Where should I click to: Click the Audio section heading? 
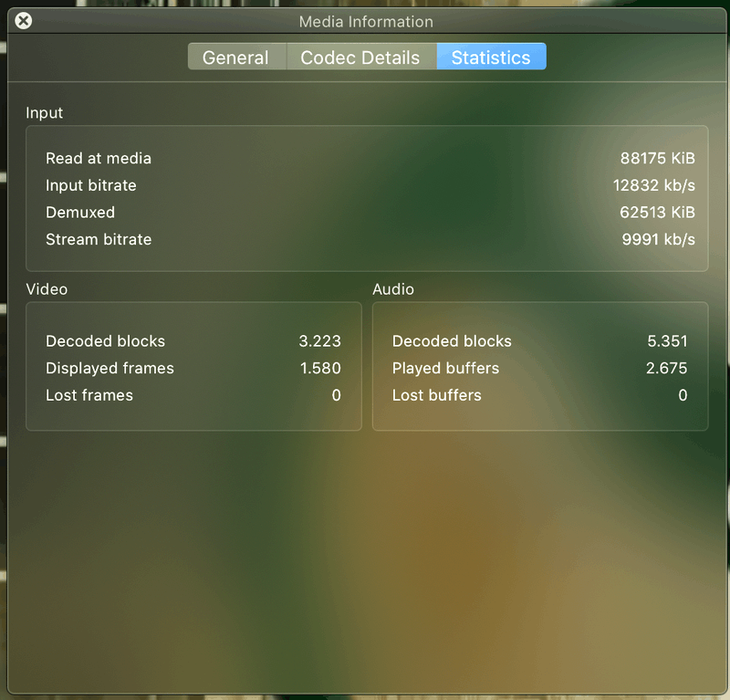[393, 289]
